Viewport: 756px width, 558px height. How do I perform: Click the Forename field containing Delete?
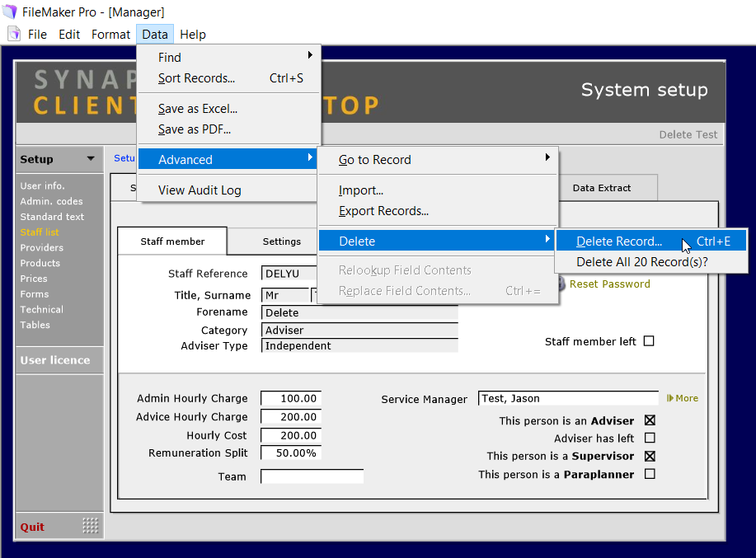click(359, 312)
